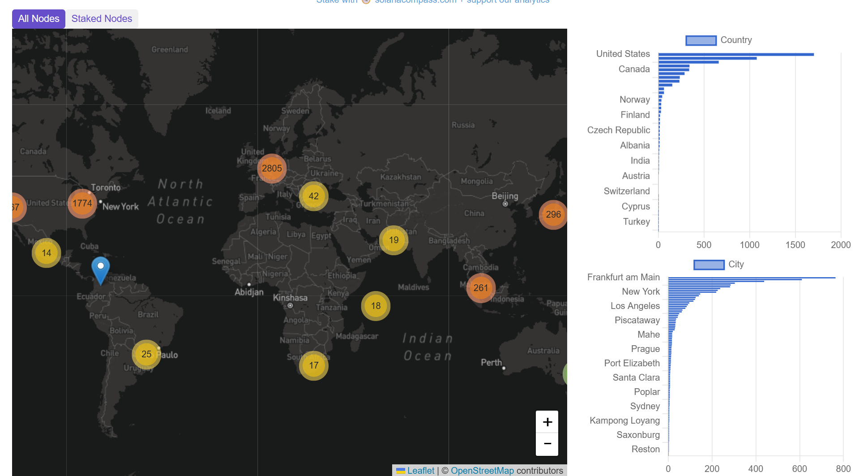
Task: Open the 1774 node cluster near Toronto
Action: pyautogui.click(x=82, y=203)
